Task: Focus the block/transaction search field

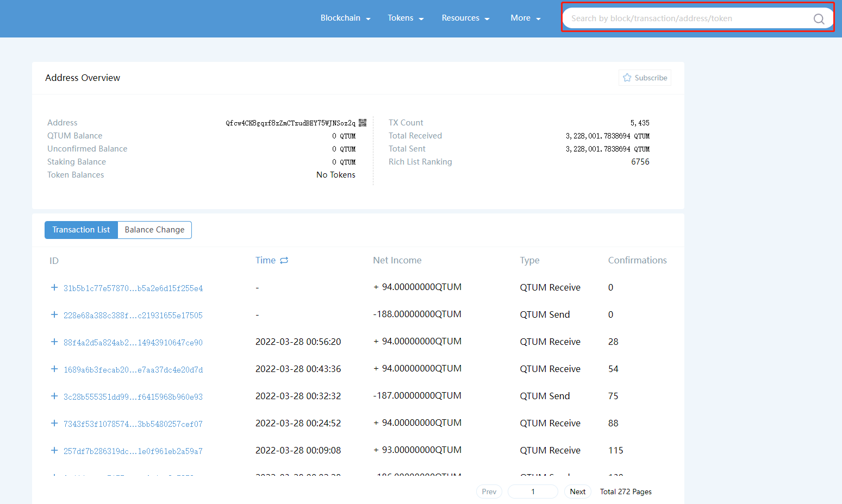Action: point(685,18)
